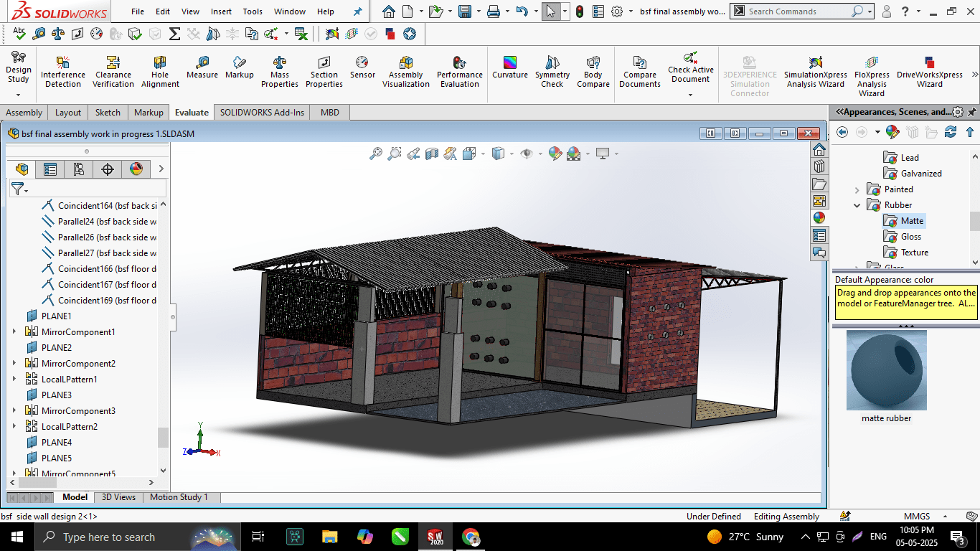Screen dimensions: 980x551
Task: Expand the Painted appearances folder
Action: [x=857, y=189]
